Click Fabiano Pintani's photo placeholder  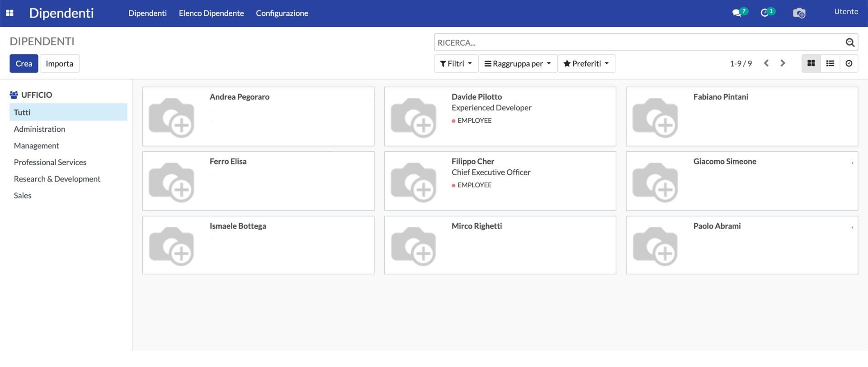[x=655, y=118]
